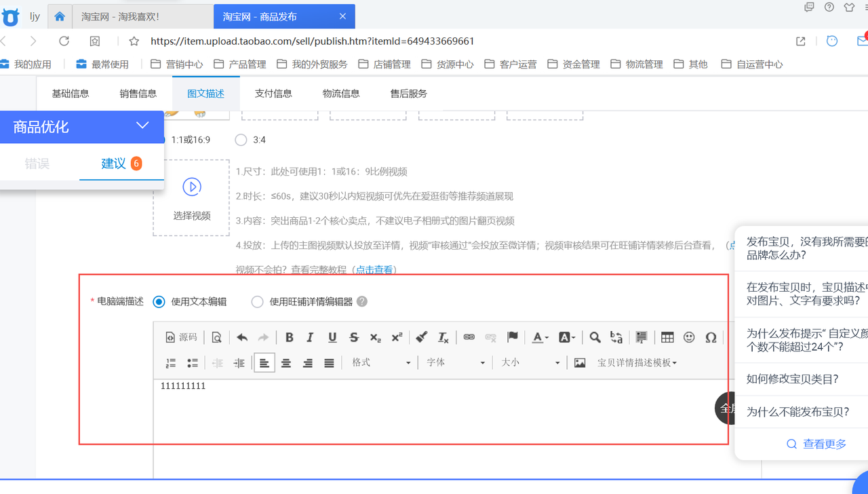Image resolution: width=868 pixels, height=494 pixels.
Task: Apply subscript formatting
Action: [375, 337]
